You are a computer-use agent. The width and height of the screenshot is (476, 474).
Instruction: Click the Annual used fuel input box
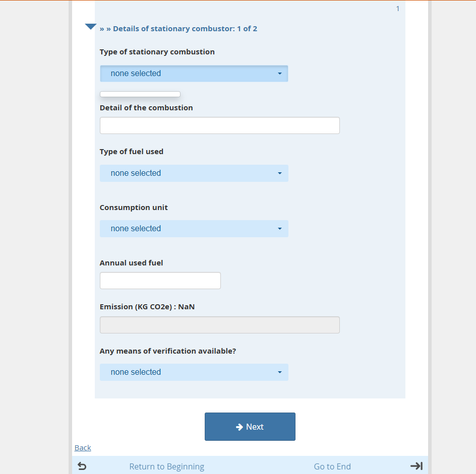[160, 281]
